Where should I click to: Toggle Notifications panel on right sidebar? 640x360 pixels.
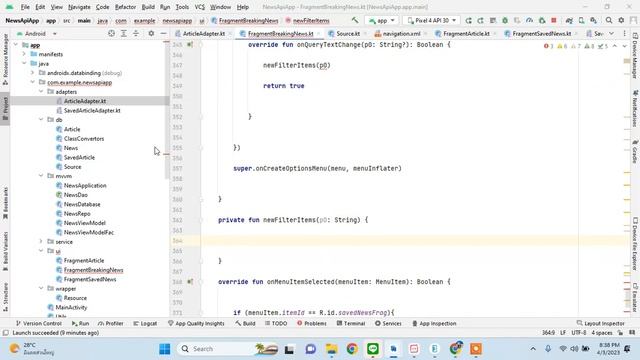click(x=635, y=108)
